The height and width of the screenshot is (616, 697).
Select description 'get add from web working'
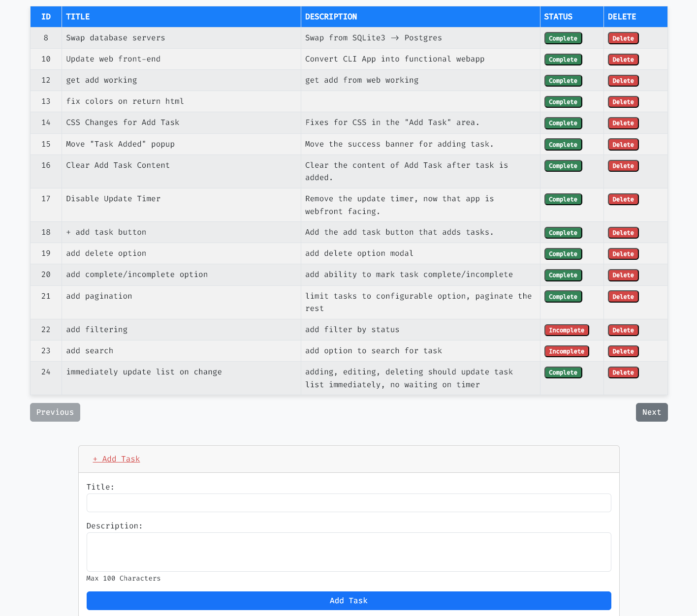362,80
